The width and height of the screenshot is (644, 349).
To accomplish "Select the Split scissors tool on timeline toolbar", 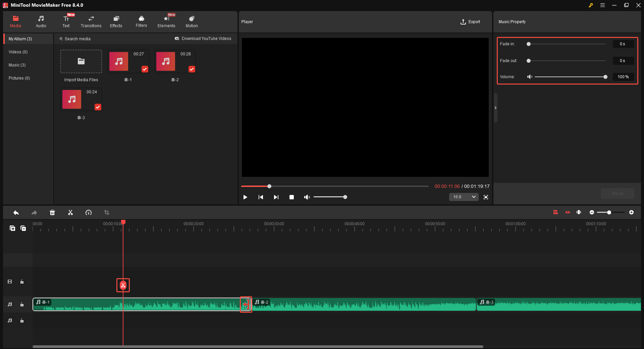I will 70,212.
